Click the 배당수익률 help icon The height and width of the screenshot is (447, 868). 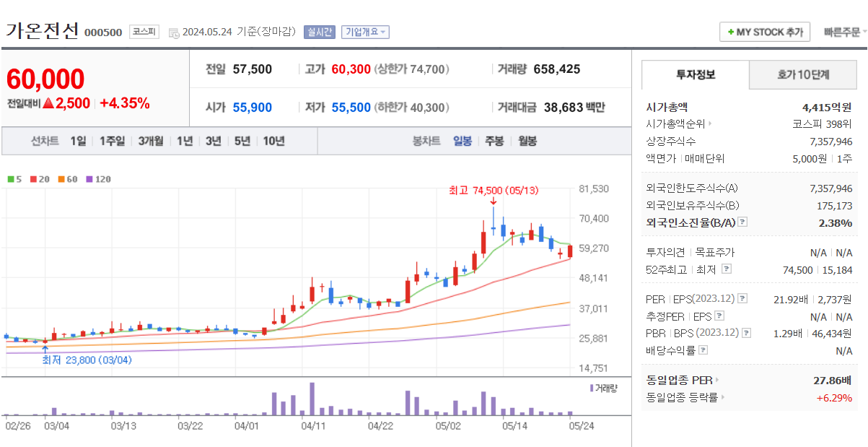click(x=703, y=350)
